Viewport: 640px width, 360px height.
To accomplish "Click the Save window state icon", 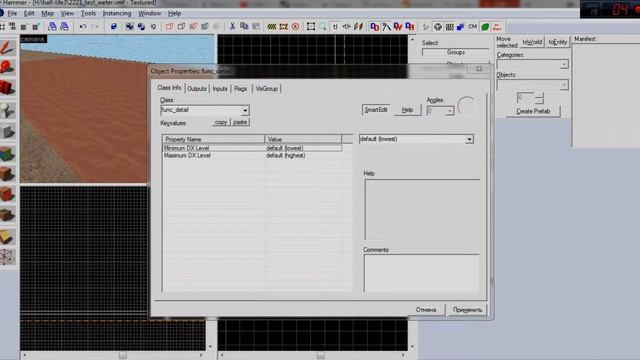I will [64, 27].
